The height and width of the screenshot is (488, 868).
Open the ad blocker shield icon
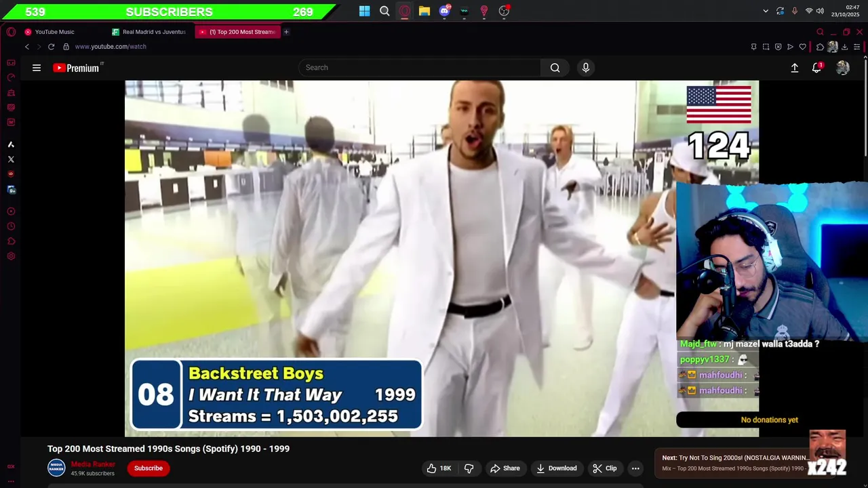point(778,47)
